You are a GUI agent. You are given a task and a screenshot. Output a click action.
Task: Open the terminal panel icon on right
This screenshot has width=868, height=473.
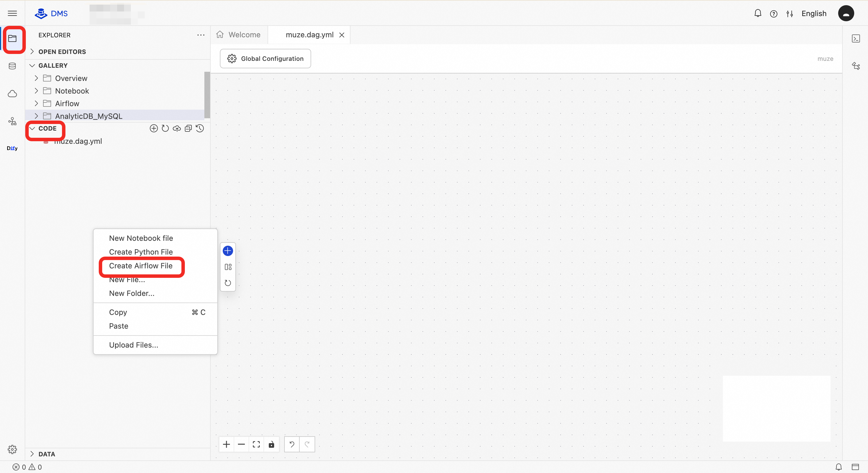pyautogui.click(x=856, y=38)
